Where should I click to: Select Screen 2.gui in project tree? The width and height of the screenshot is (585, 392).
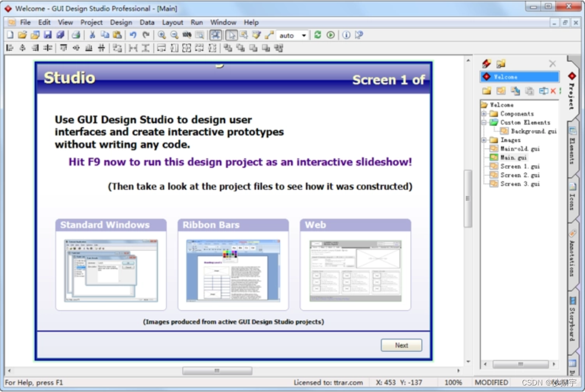(520, 175)
